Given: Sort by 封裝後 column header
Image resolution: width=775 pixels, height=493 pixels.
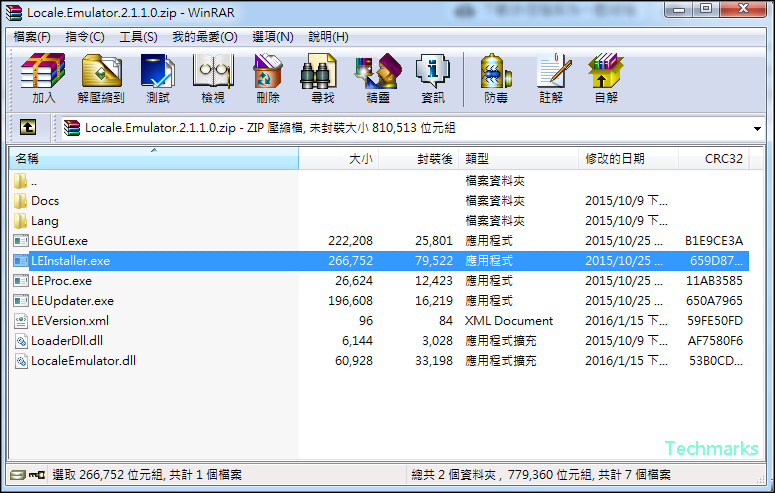Looking at the screenshot, I should click(419, 158).
